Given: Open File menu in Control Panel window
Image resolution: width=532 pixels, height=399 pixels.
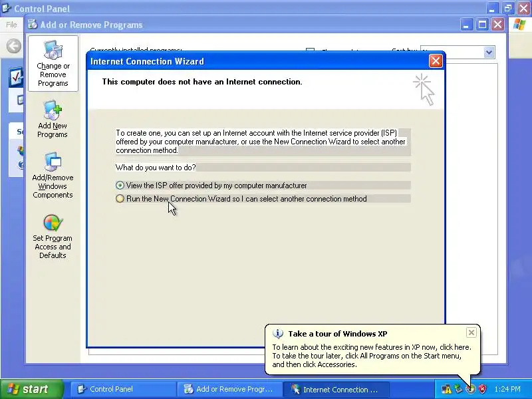Looking at the screenshot, I should [11, 25].
